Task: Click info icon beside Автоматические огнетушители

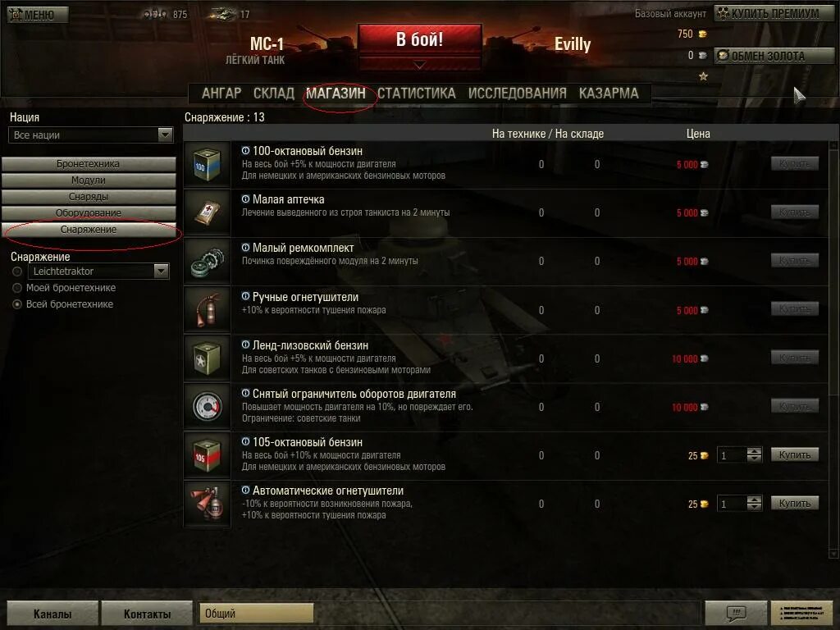Action: pyautogui.click(x=245, y=491)
